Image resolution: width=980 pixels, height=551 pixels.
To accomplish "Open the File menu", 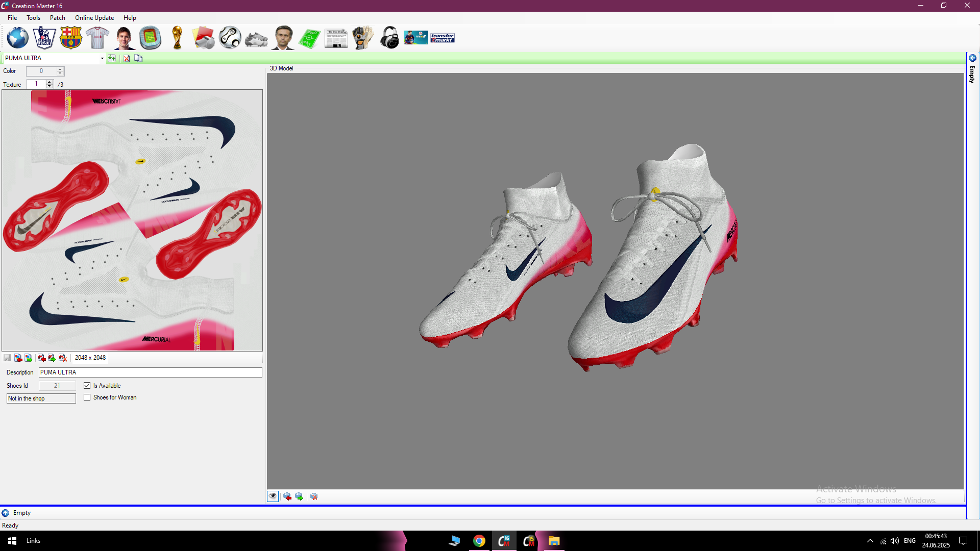I will (x=12, y=18).
